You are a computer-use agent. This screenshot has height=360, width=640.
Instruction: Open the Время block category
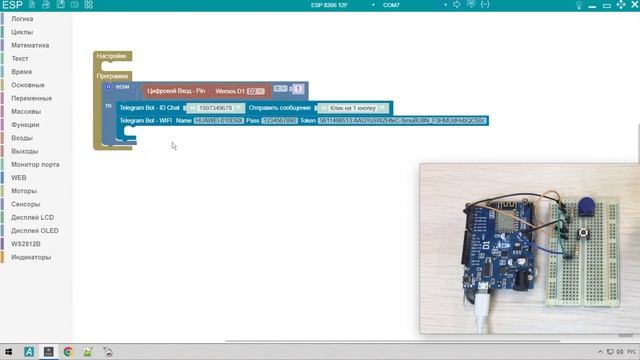coord(21,72)
